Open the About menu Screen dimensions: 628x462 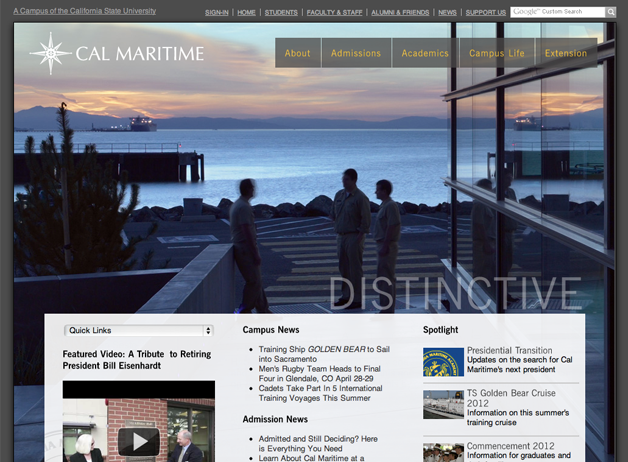pyautogui.click(x=298, y=53)
